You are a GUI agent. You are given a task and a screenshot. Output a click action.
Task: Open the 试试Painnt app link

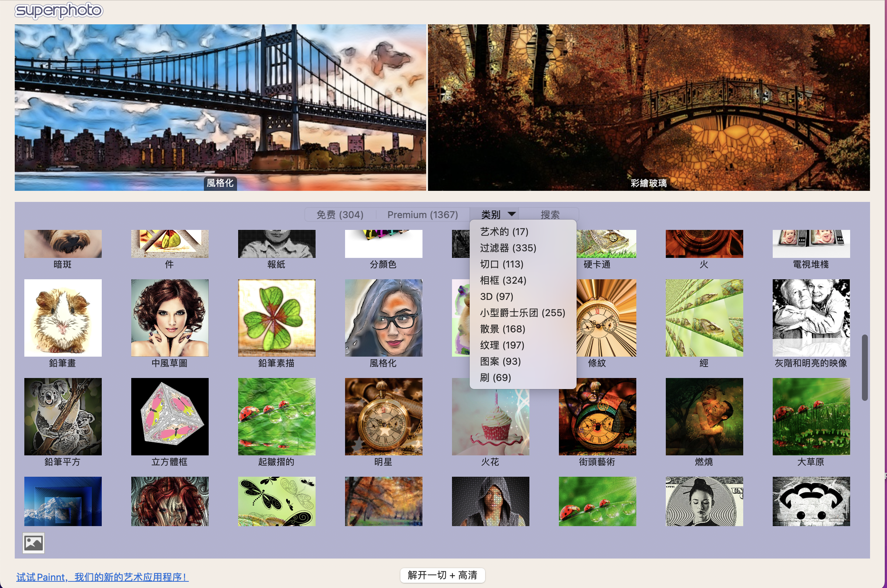click(102, 577)
